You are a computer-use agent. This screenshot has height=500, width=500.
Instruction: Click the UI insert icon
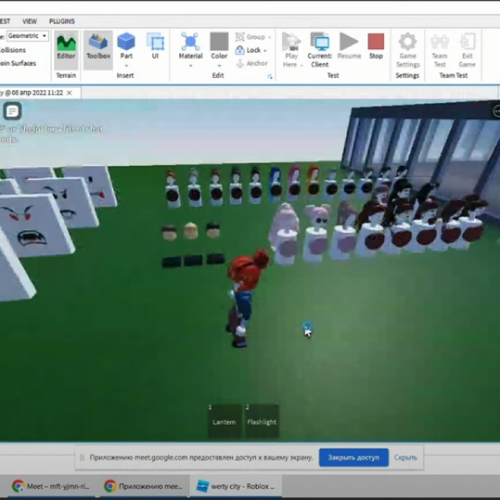click(x=155, y=46)
